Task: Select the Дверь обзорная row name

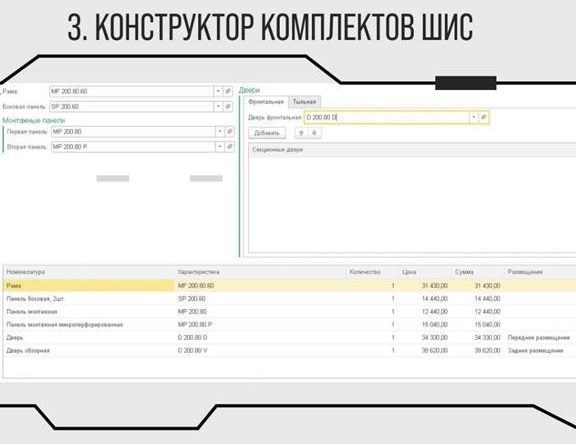Action: tap(28, 350)
